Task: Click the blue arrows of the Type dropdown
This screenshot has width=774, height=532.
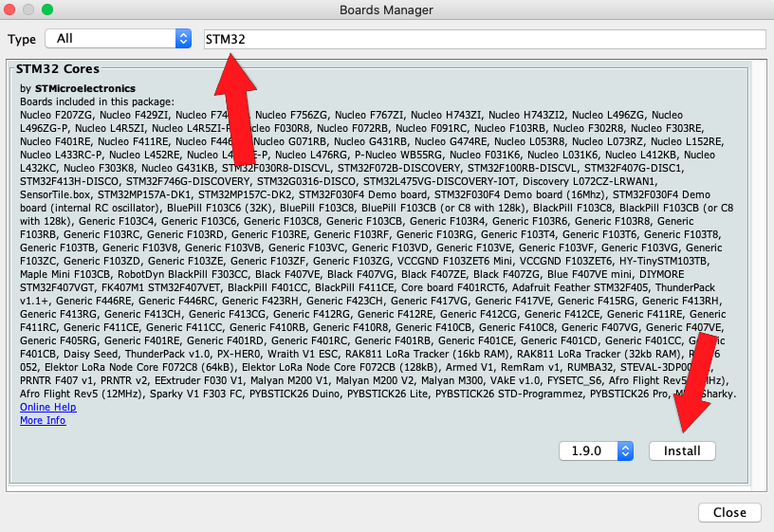Action: (183, 39)
